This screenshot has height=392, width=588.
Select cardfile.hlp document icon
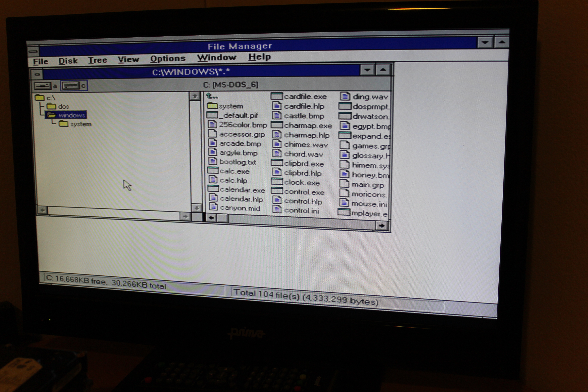click(x=277, y=106)
